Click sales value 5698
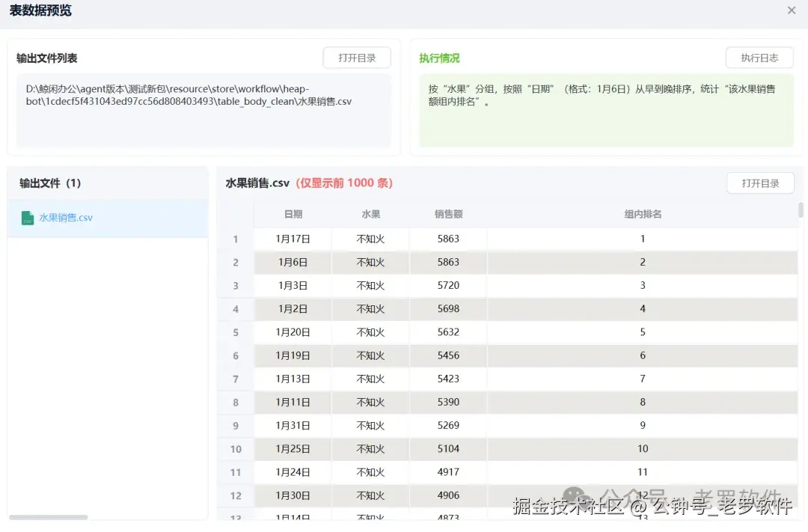The image size is (808, 532). pyautogui.click(x=448, y=309)
